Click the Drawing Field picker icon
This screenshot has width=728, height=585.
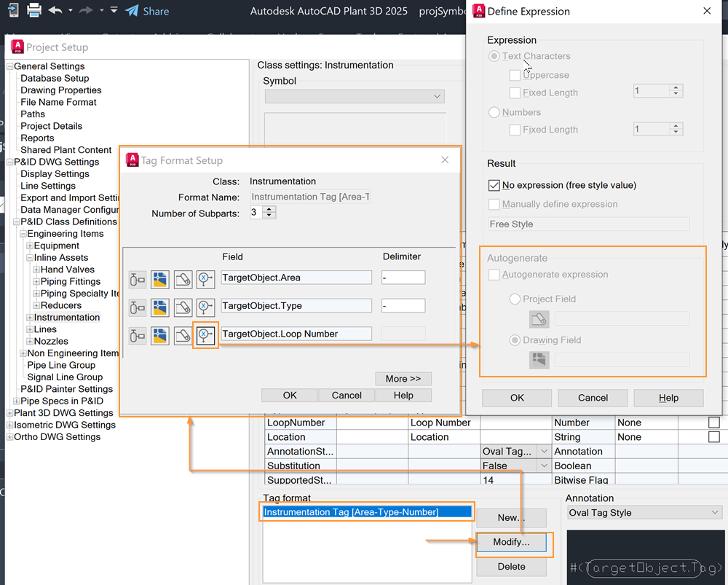point(539,360)
